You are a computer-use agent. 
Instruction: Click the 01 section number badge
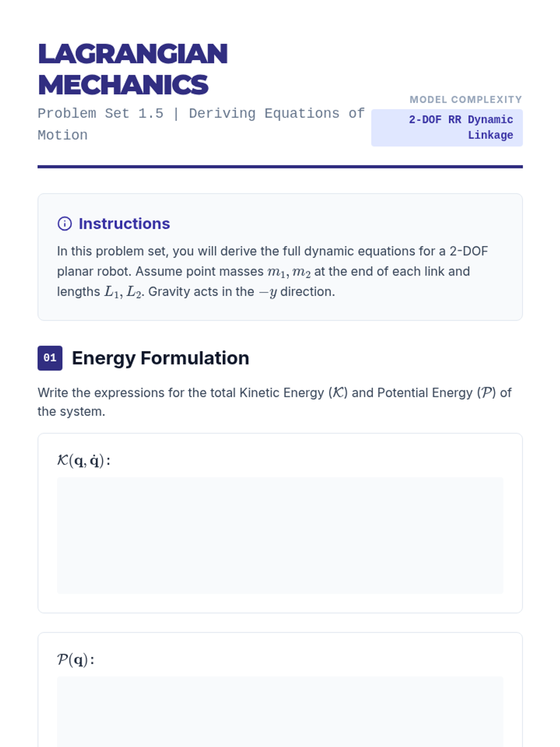click(50, 358)
